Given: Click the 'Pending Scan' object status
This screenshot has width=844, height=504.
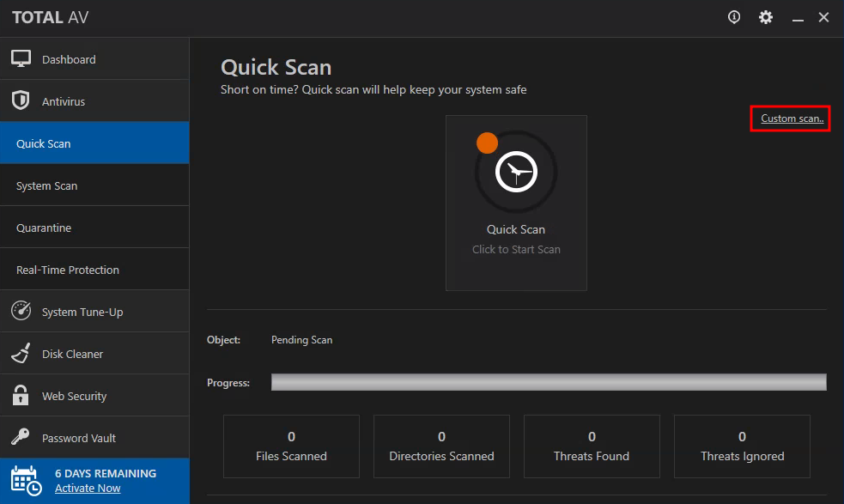Looking at the screenshot, I should [301, 340].
